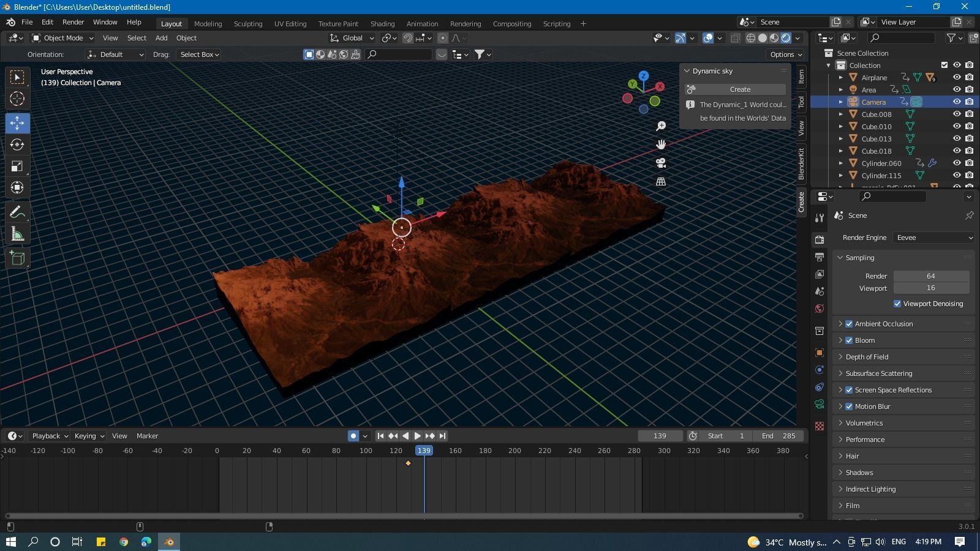This screenshot has width=980, height=551.
Task: Activate the Move tool
Action: click(x=17, y=122)
